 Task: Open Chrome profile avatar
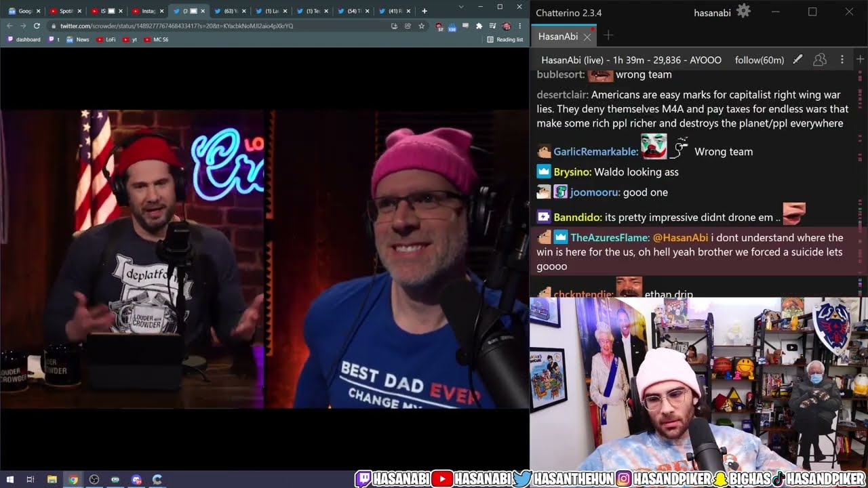pos(506,26)
